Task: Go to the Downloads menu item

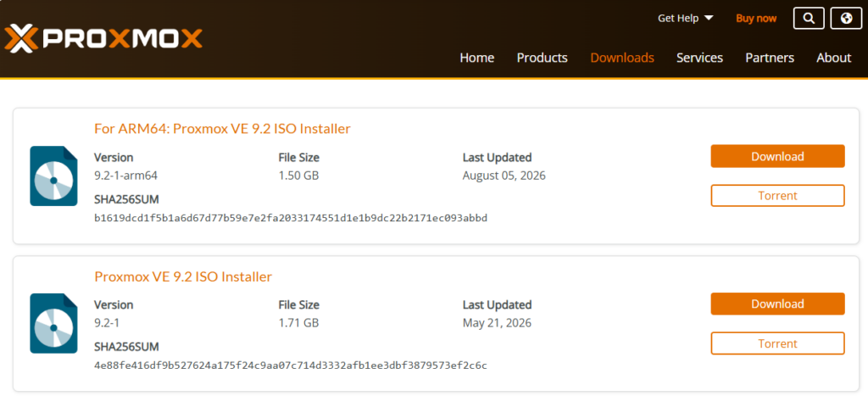Action: tap(622, 58)
